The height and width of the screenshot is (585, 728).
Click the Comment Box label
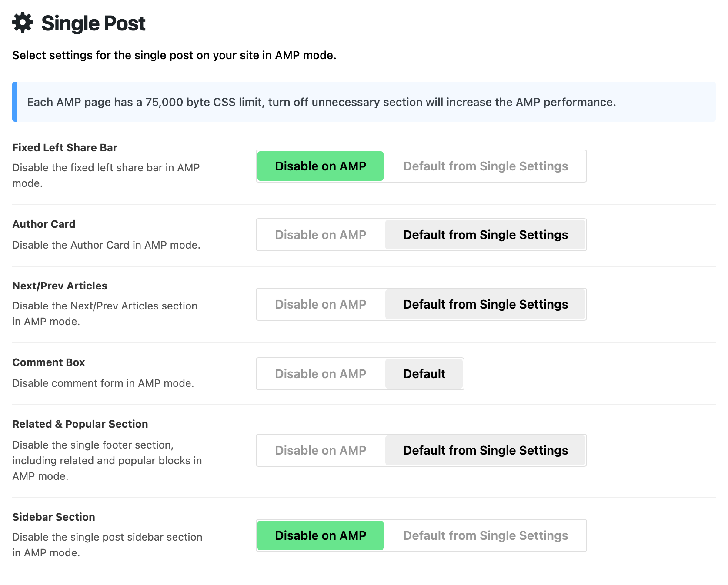pos(49,362)
